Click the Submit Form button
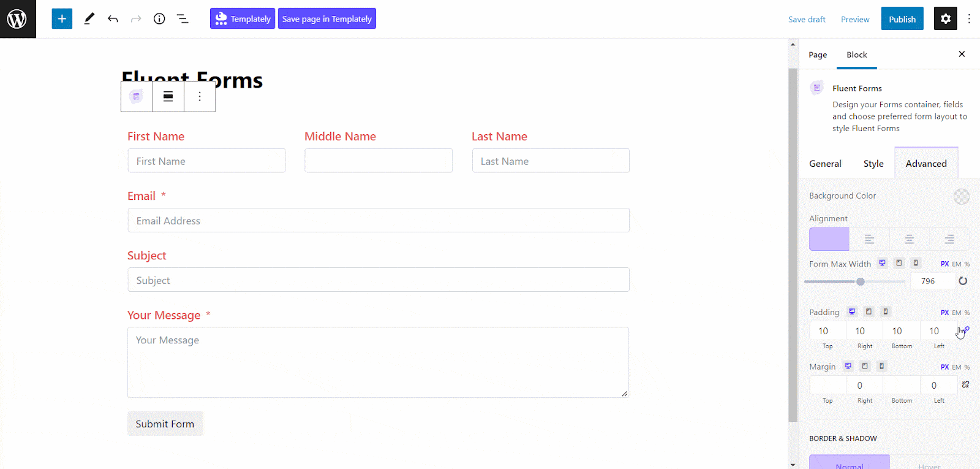The image size is (980, 469). pos(165,424)
